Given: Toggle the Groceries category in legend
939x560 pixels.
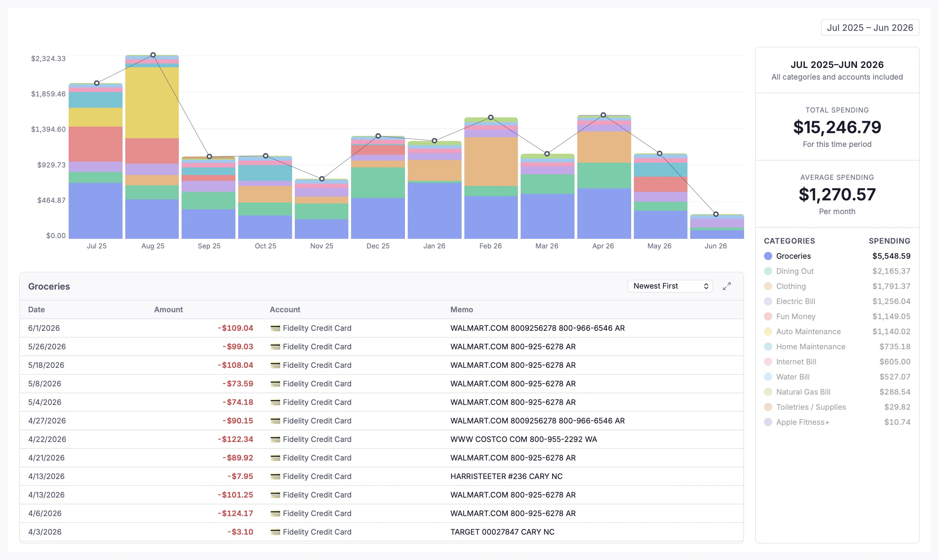Looking at the screenshot, I should click(837, 256).
